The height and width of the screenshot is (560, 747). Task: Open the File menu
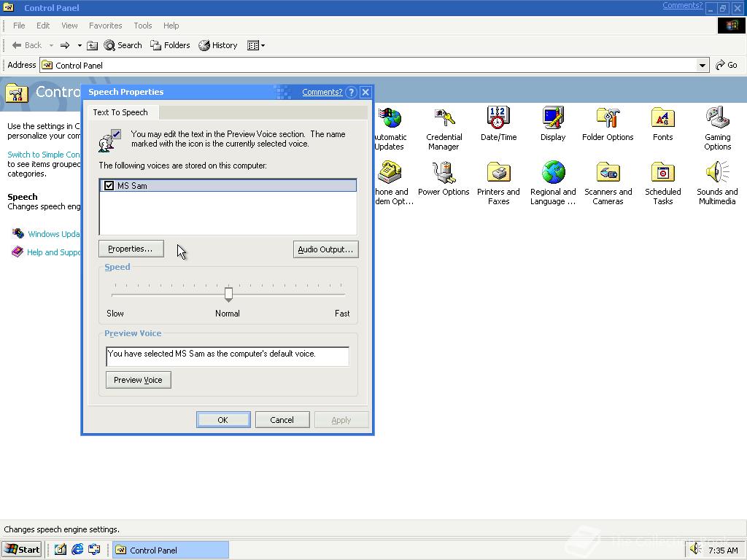[x=19, y=26]
